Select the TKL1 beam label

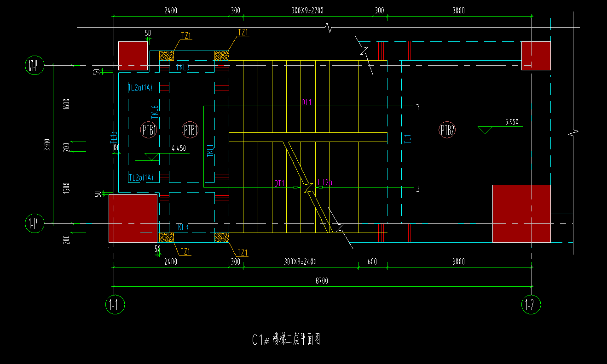(210, 151)
